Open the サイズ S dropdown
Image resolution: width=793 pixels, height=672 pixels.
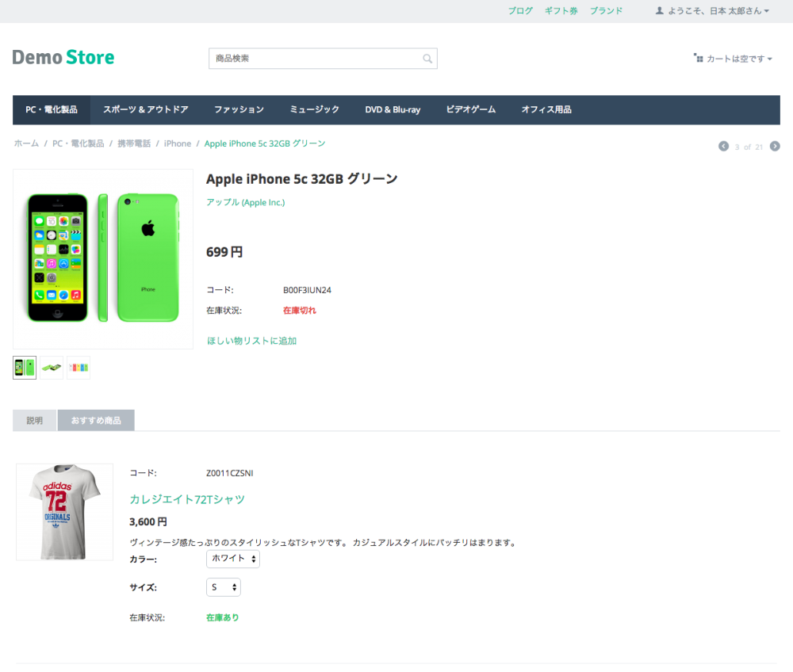click(224, 587)
